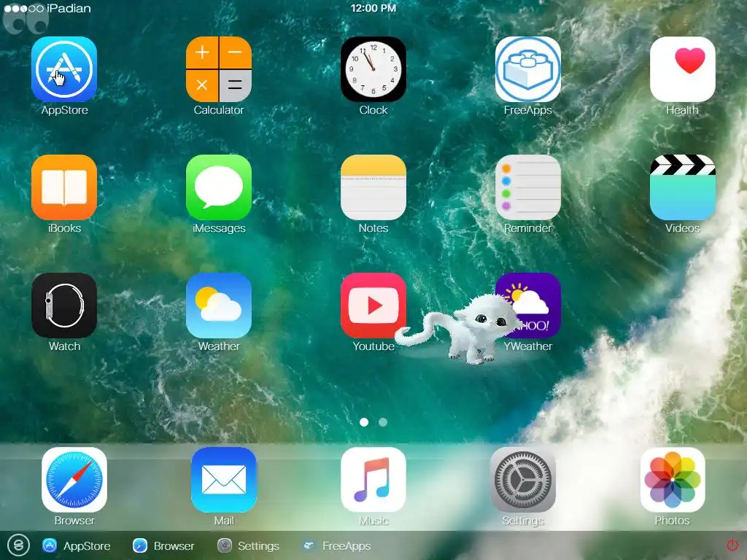Open the Clock app
The image size is (747, 560).
(373, 69)
